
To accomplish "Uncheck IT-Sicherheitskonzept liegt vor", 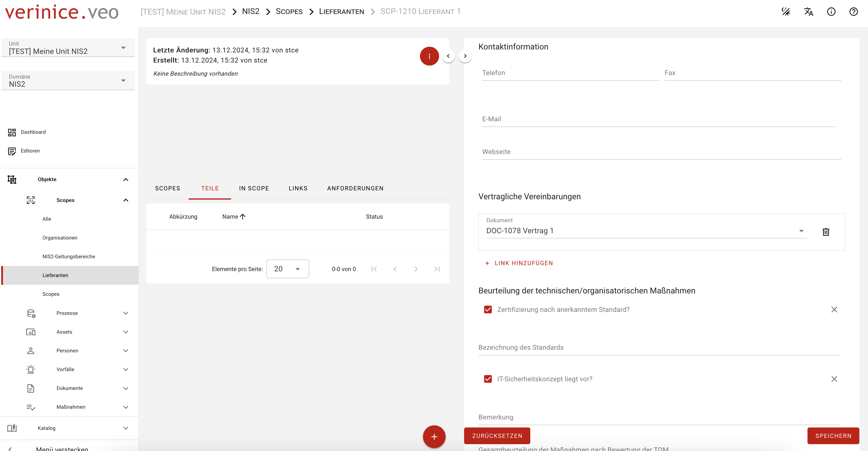I will click(x=488, y=379).
